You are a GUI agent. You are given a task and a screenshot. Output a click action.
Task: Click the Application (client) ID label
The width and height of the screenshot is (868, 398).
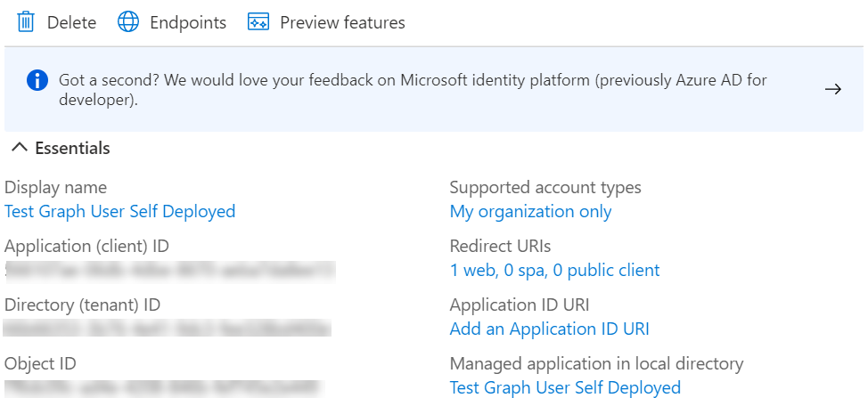click(86, 246)
